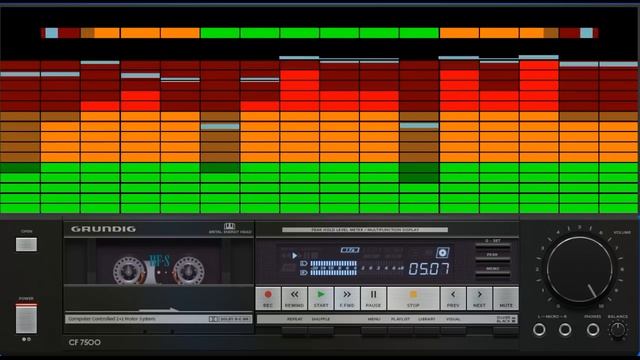
Task: Click the small BALANCE knob
Action: (x=618, y=329)
